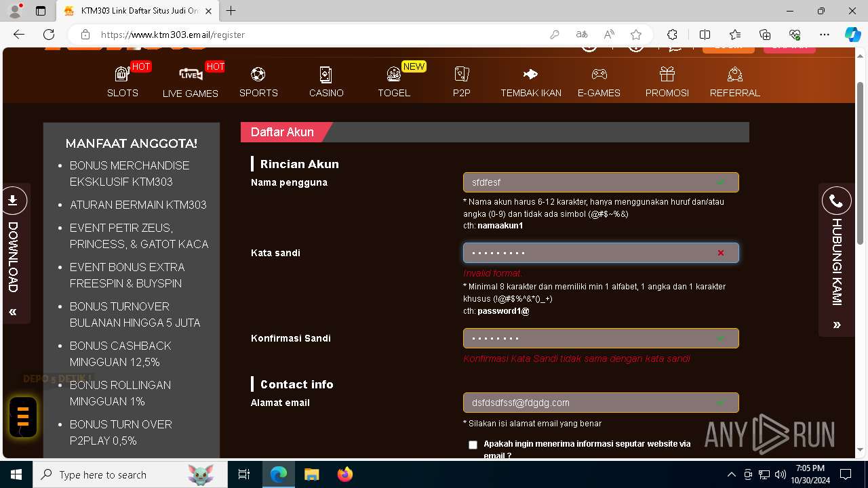Open Edge settings and more menu
Viewport: 868px width, 488px height.
tap(825, 35)
